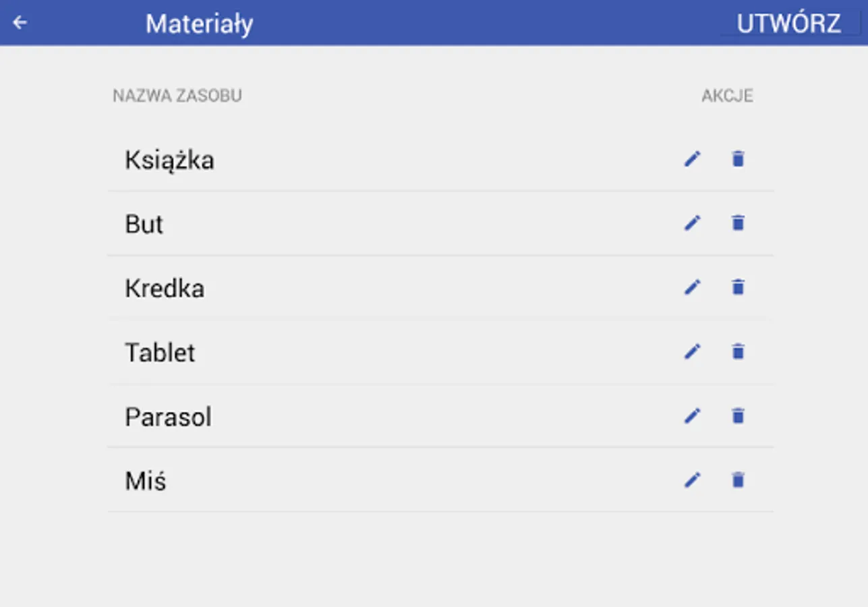Delete the But entry via trash icon

(738, 223)
